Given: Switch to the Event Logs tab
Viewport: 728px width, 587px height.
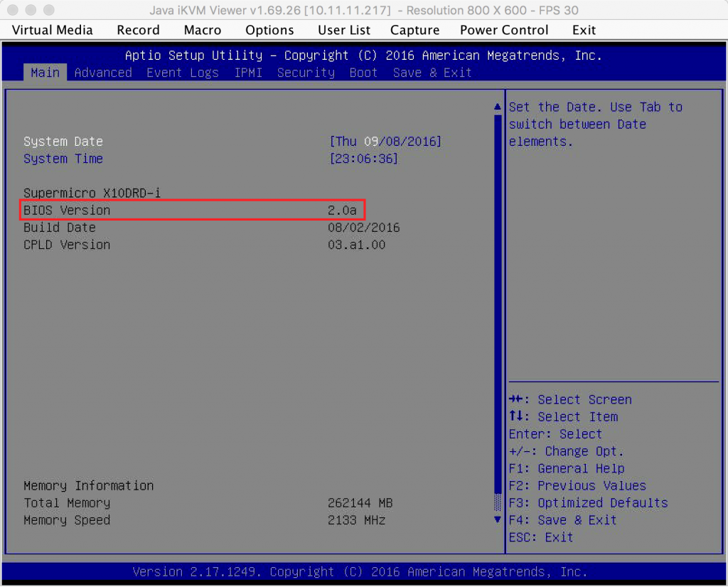Looking at the screenshot, I should point(183,73).
